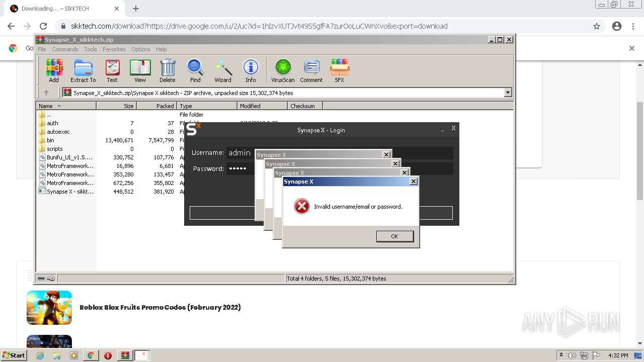Click OK in the error dialog
The image size is (644, 362).
click(x=395, y=236)
